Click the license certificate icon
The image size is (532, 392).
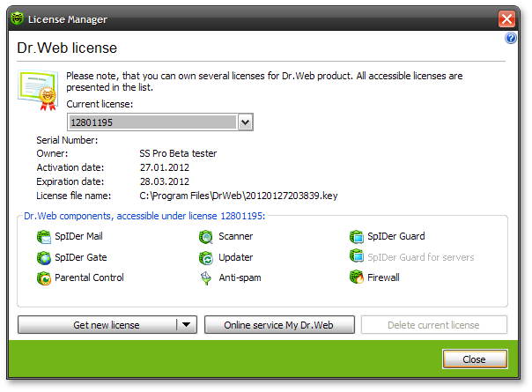pyautogui.click(x=38, y=90)
